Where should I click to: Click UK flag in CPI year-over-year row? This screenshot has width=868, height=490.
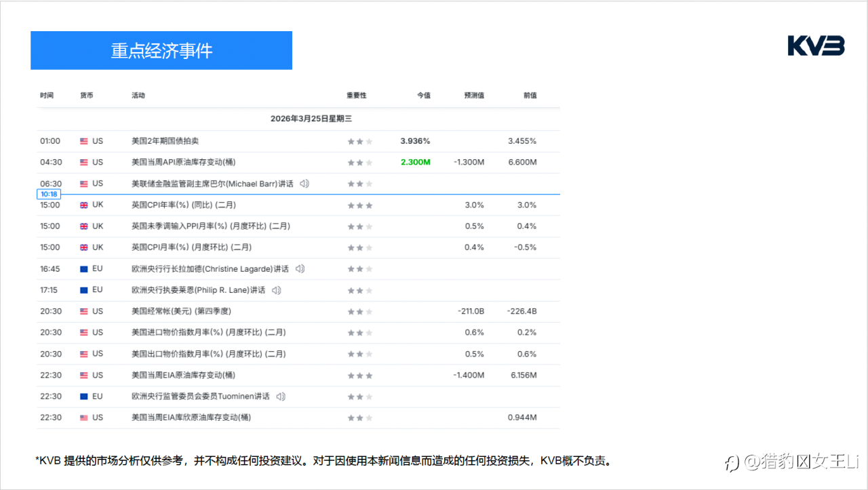pyautogui.click(x=84, y=205)
